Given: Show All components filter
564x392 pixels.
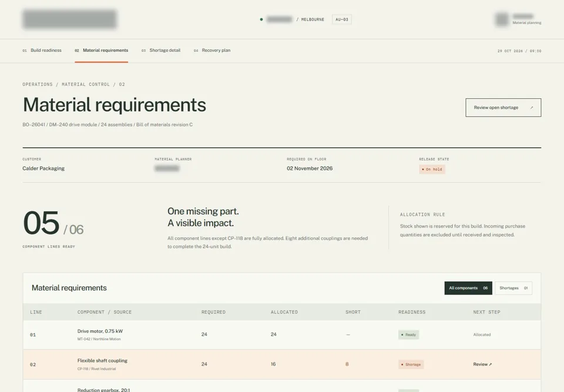Looking at the screenshot, I should point(468,288).
